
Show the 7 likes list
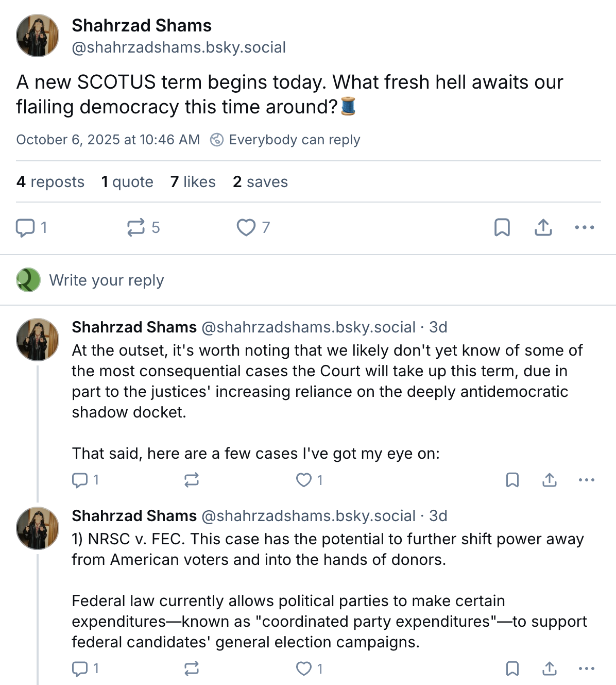193,182
